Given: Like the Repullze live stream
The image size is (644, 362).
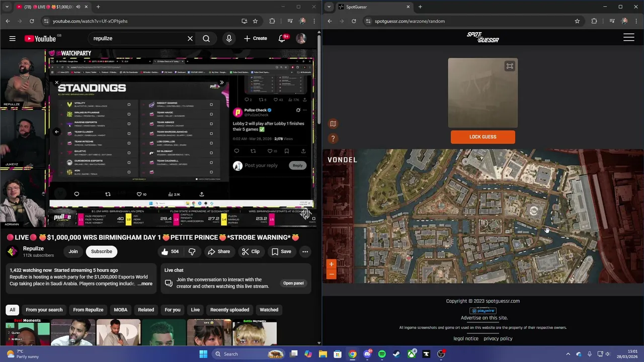Looking at the screenshot, I should [x=170, y=251].
